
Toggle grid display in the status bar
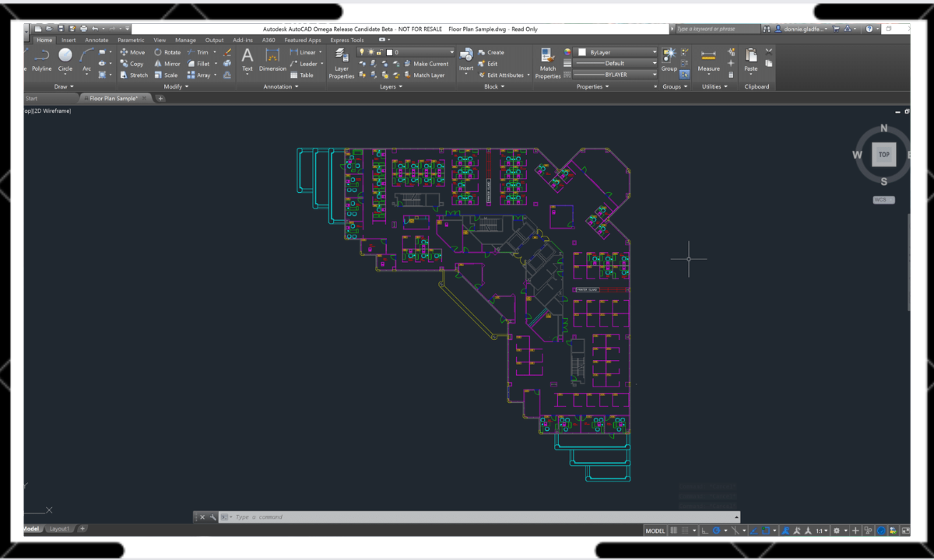[x=674, y=530]
